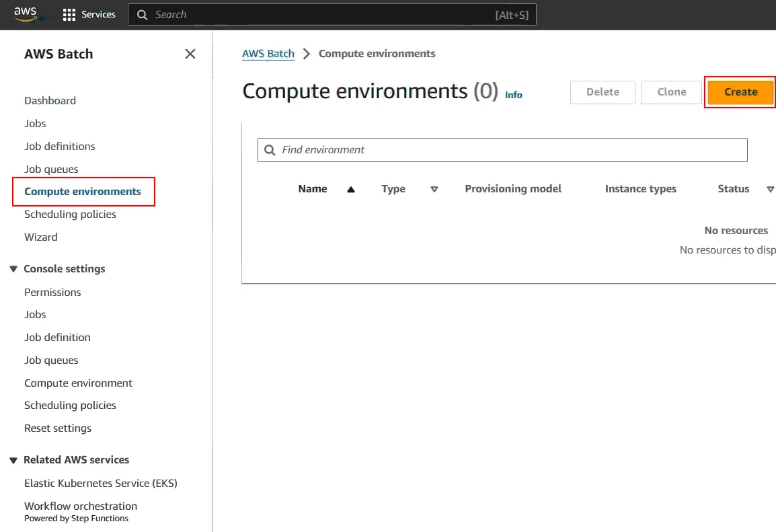The image size is (776, 532).
Task: Open Scheduling policies in the top sidebar section
Action: coord(71,215)
